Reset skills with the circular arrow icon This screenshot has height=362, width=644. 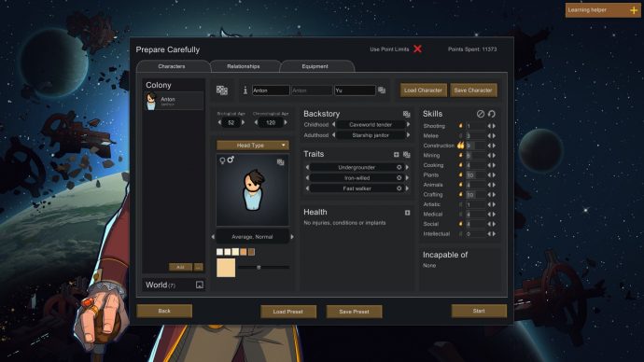tap(492, 114)
